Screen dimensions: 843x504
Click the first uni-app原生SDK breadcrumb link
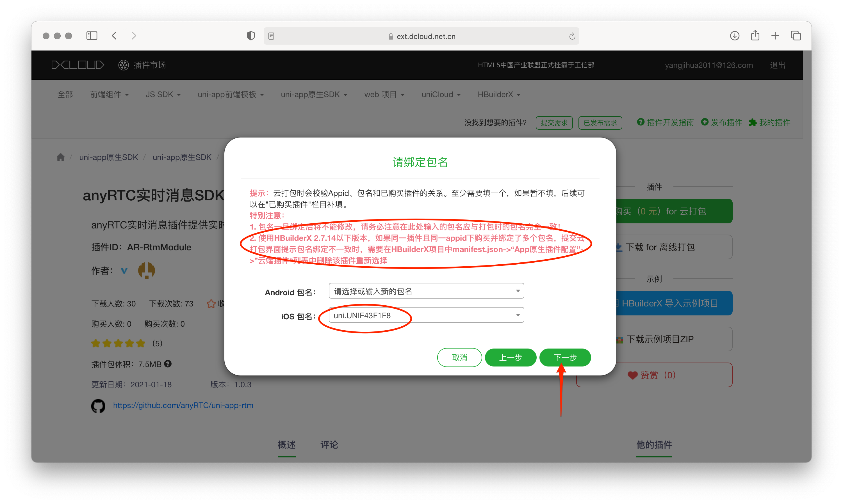coord(108,157)
